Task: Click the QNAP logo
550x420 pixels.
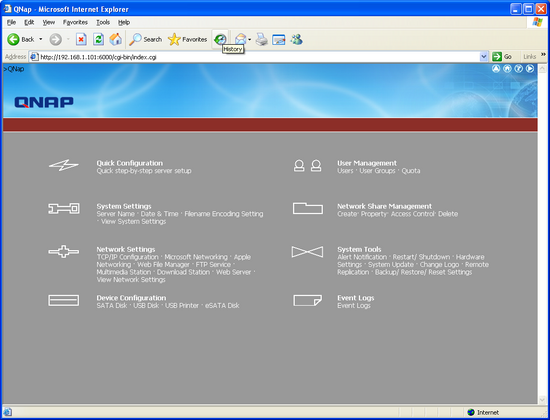Action: click(x=44, y=102)
